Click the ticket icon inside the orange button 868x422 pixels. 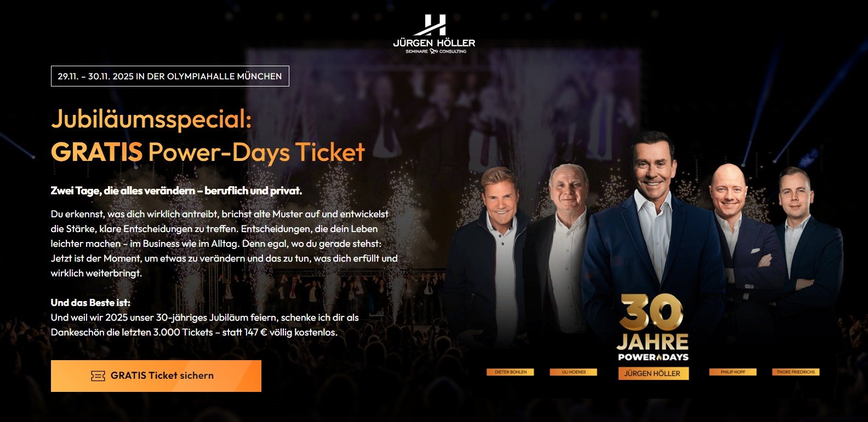(x=98, y=376)
